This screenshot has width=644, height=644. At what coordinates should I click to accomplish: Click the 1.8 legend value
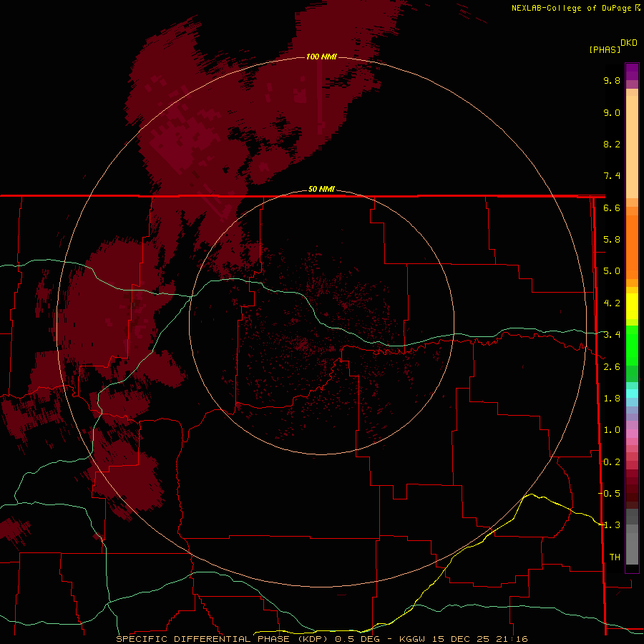pyautogui.click(x=612, y=399)
